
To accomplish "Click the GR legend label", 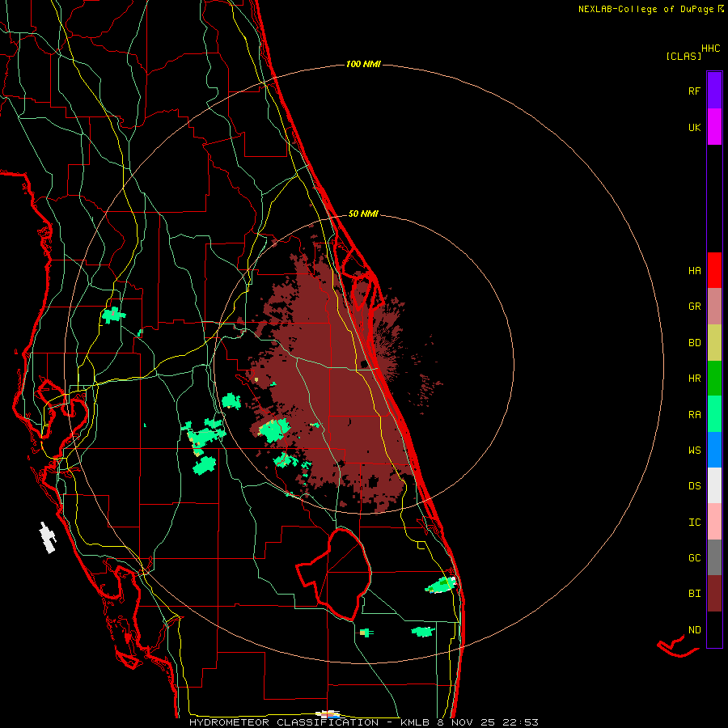I will (x=694, y=307).
